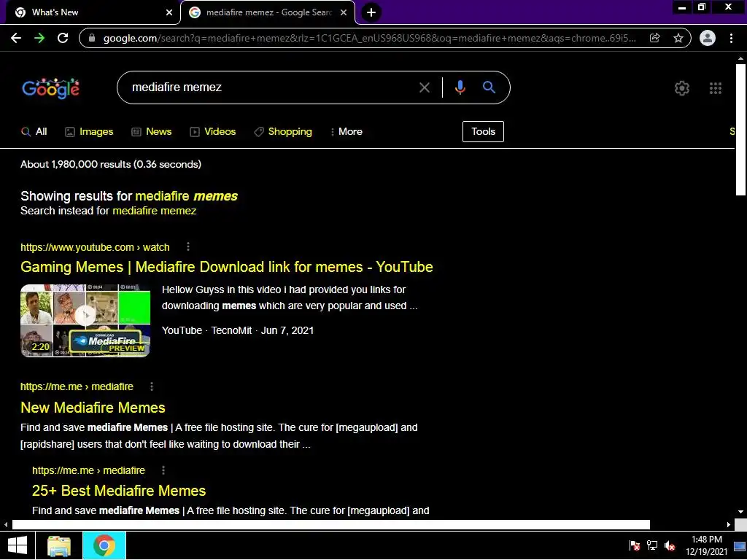Open a new tab with plus button
Screen dimensions: 747x560
pos(371,12)
